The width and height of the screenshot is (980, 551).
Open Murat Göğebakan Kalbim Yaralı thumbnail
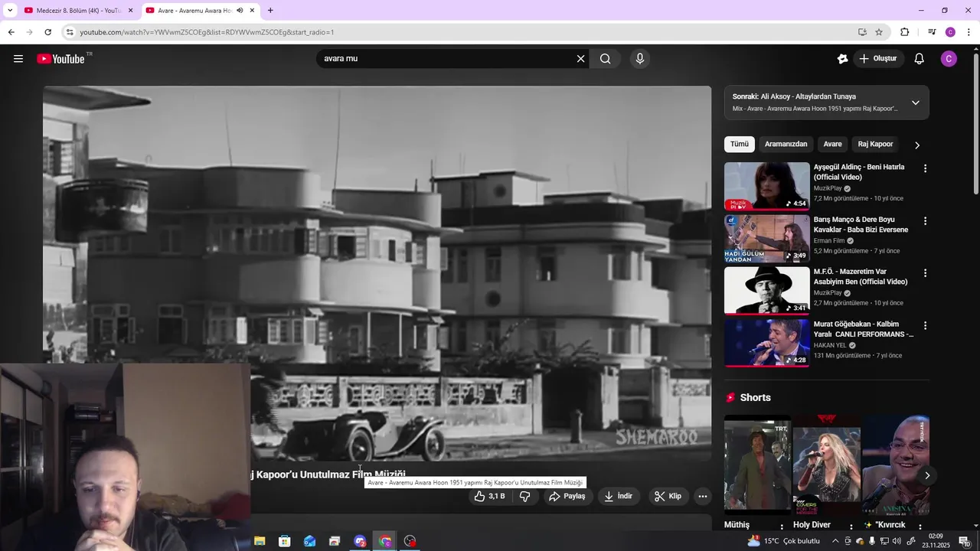(767, 343)
